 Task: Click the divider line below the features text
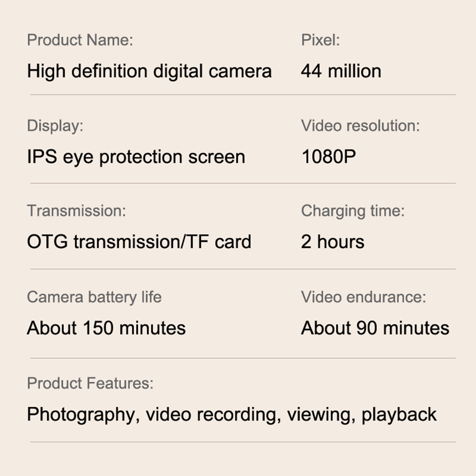coord(243,442)
